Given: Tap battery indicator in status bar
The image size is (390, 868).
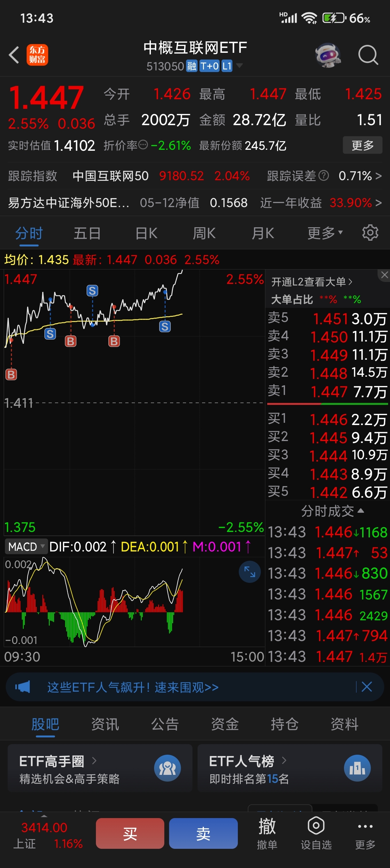Looking at the screenshot, I should pos(334,18).
